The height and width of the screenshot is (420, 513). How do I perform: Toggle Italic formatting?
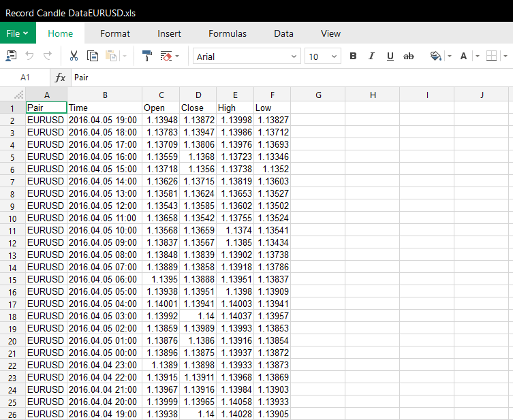[371, 56]
